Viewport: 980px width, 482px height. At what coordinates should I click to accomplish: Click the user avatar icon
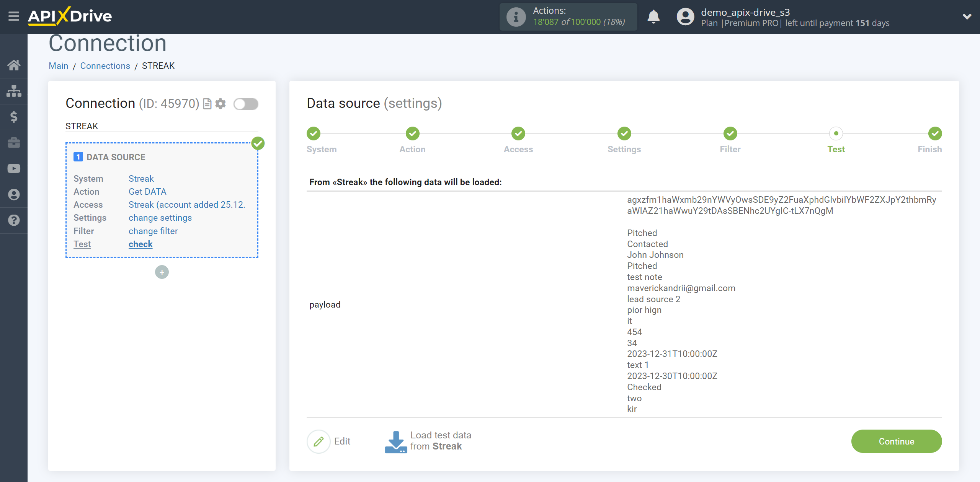(x=685, y=17)
